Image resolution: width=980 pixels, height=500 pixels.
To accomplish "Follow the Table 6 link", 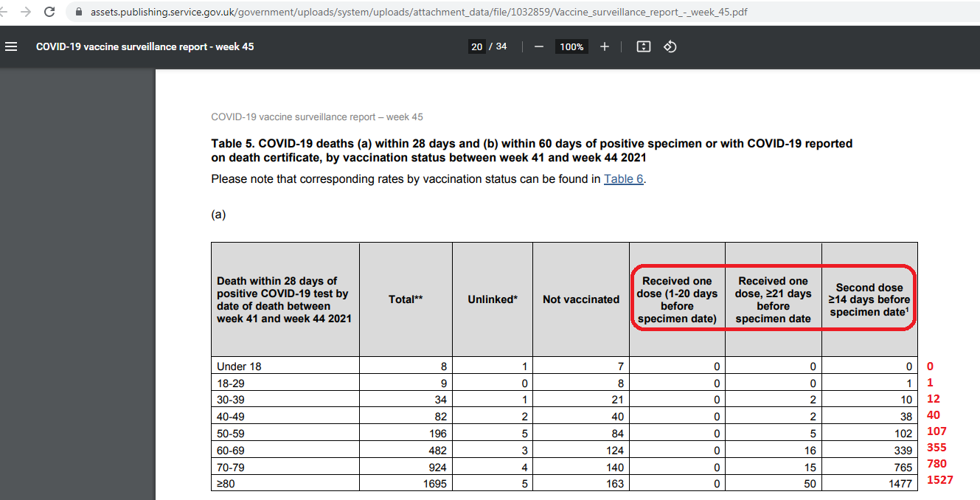I will pyautogui.click(x=623, y=179).
